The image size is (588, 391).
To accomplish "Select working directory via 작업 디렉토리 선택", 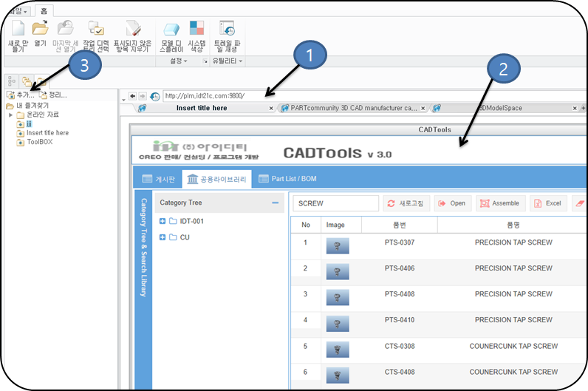I will pyautogui.click(x=95, y=29).
